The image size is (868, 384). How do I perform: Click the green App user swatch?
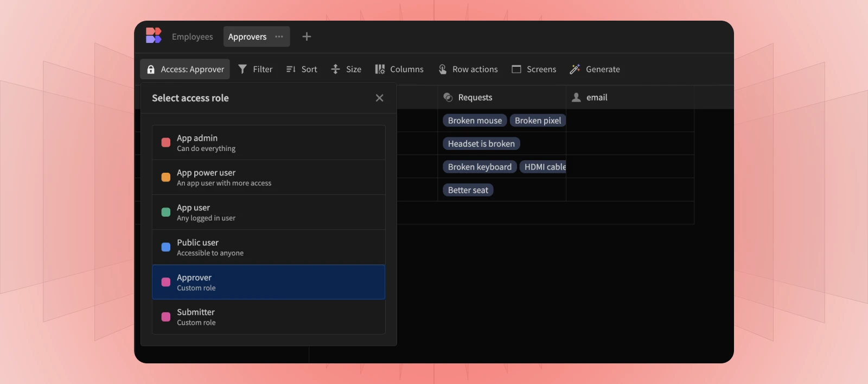[166, 212]
